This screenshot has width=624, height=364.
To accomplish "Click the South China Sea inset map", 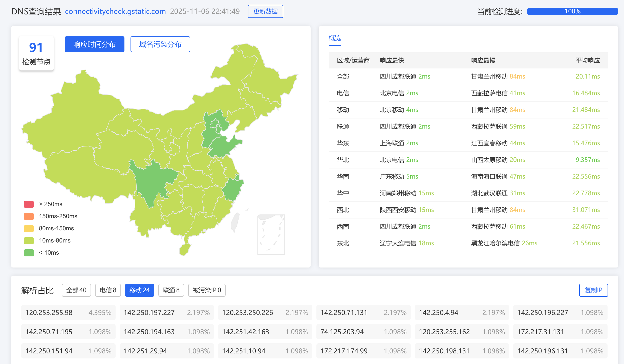I will click(271, 234).
